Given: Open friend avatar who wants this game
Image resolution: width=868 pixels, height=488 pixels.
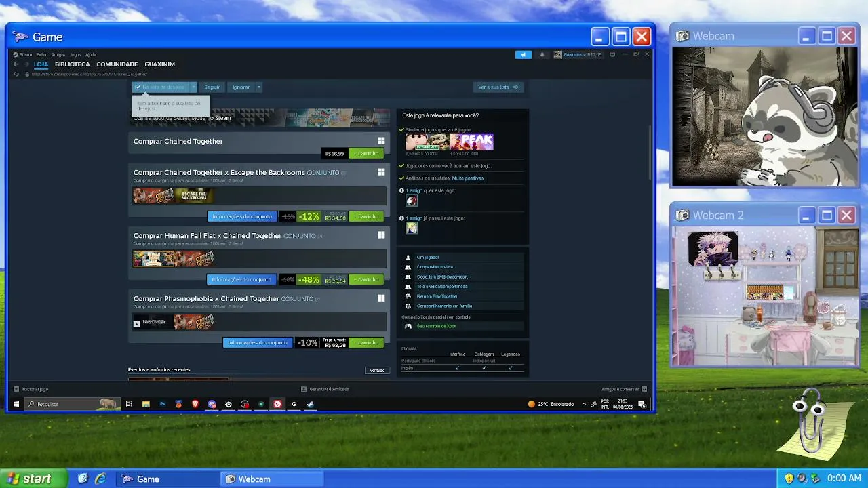Looking at the screenshot, I should (x=412, y=201).
